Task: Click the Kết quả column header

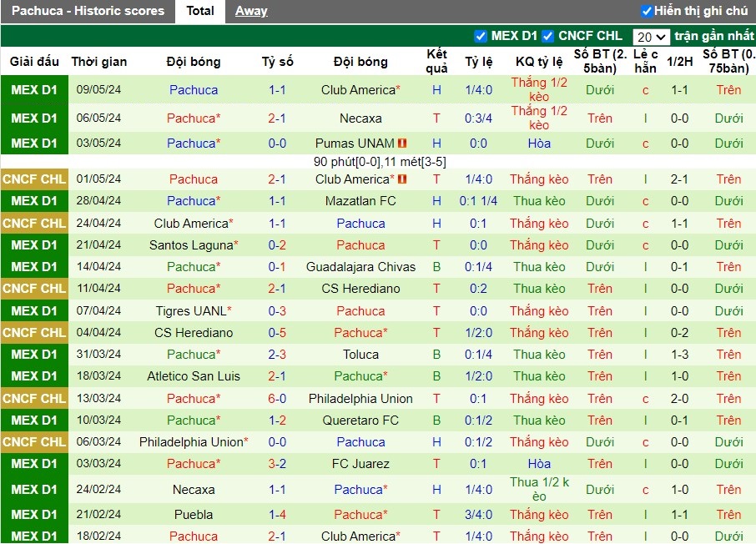Action: (436, 61)
